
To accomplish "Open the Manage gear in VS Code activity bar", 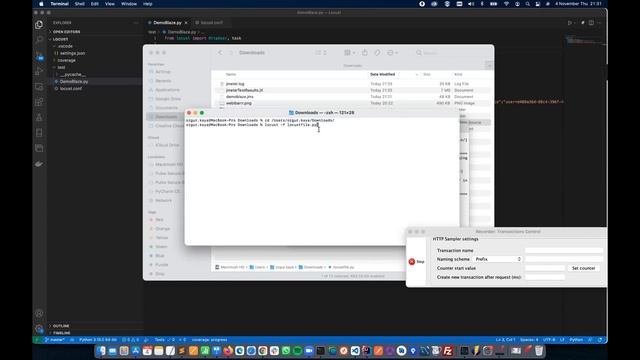I will [x=39, y=329].
